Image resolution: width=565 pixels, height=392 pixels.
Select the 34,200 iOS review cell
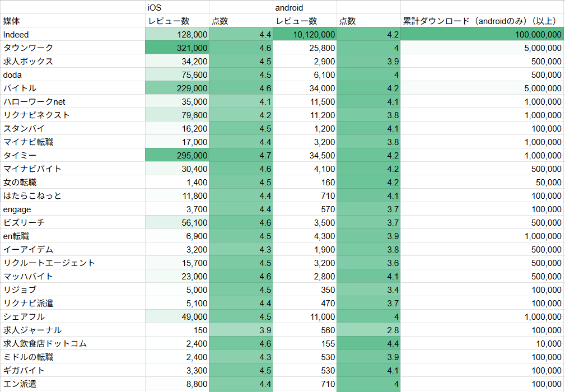coord(177,61)
